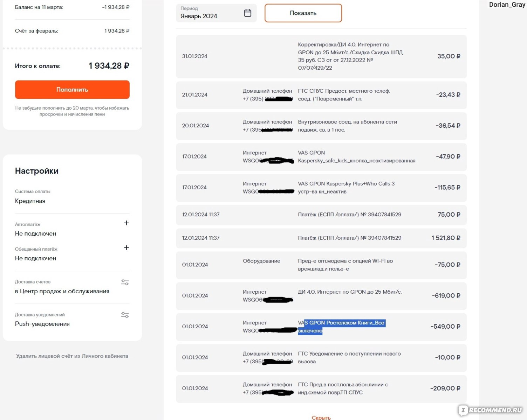
Task: Click the orange Пополнить button
Action: pos(72,90)
